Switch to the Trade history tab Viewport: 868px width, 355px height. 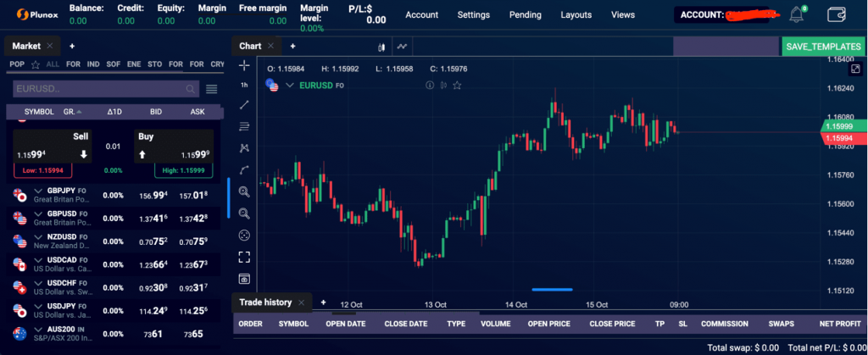coord(265,302)
